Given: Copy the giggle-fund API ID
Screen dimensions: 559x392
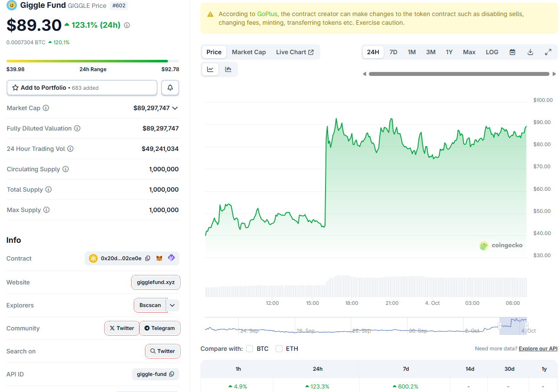Looking at the screenshot, I should pyautogui.click(x=171, y=374).
